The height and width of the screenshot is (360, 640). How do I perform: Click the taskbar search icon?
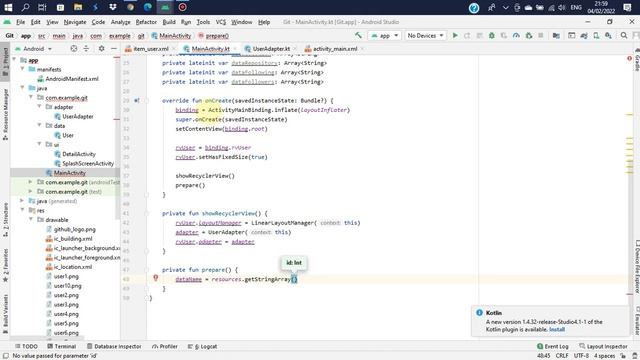point(25,7)
